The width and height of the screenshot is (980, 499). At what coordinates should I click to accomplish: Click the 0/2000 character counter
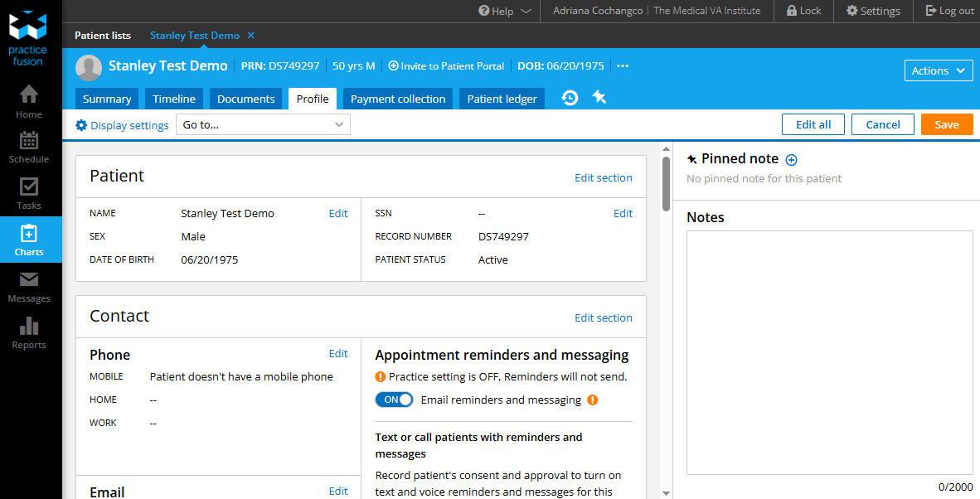(x=956, y=487)
